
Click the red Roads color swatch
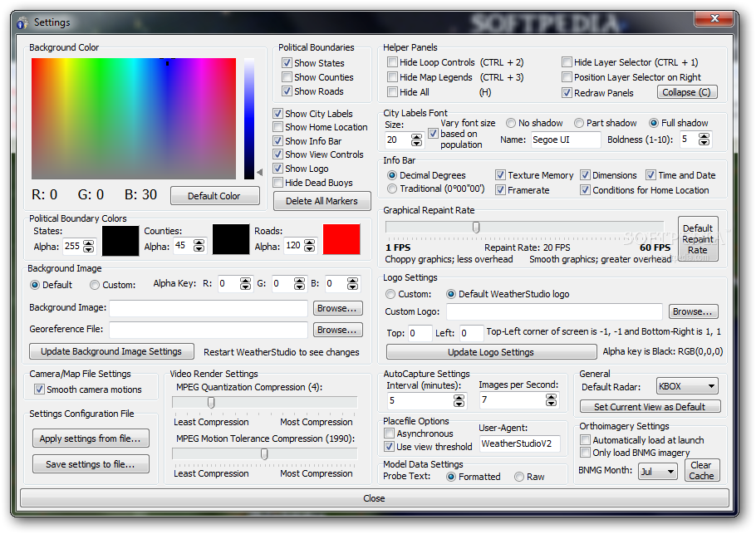coord(341,239)
